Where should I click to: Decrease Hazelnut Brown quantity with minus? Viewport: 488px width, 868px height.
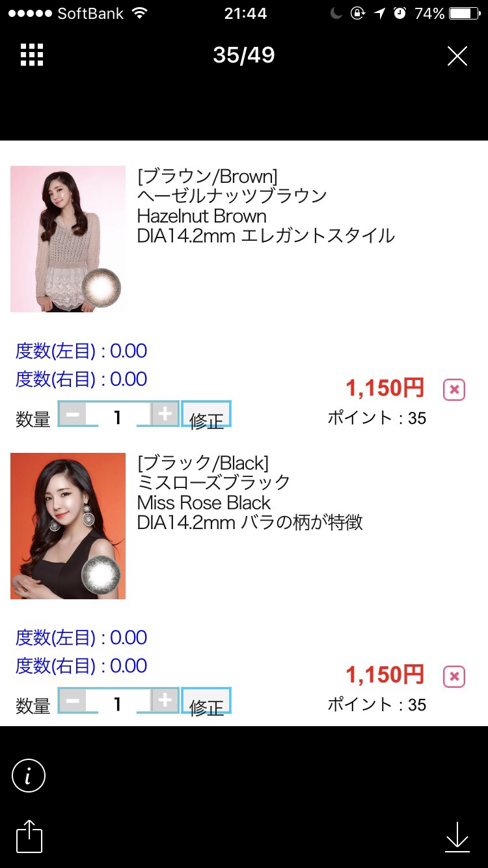(73, 414)
